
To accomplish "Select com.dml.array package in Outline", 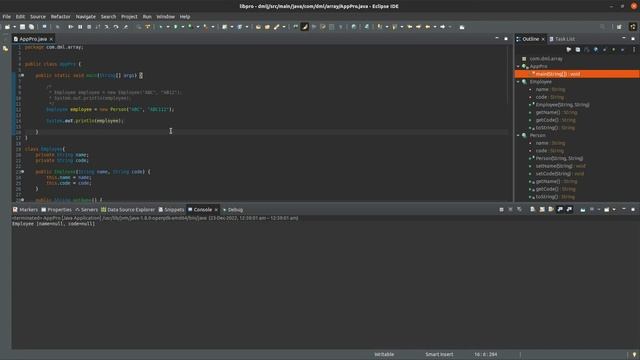I will click(x=546, y=59).
